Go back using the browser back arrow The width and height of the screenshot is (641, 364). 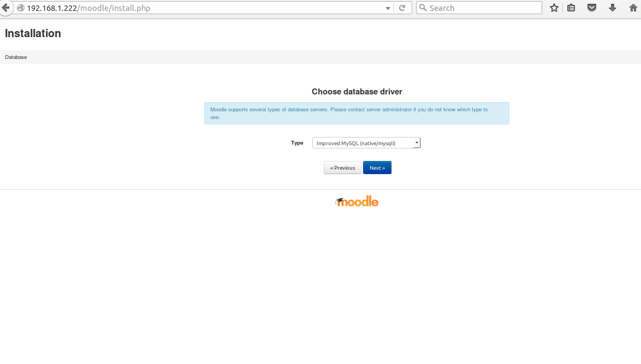pos(5,8)
